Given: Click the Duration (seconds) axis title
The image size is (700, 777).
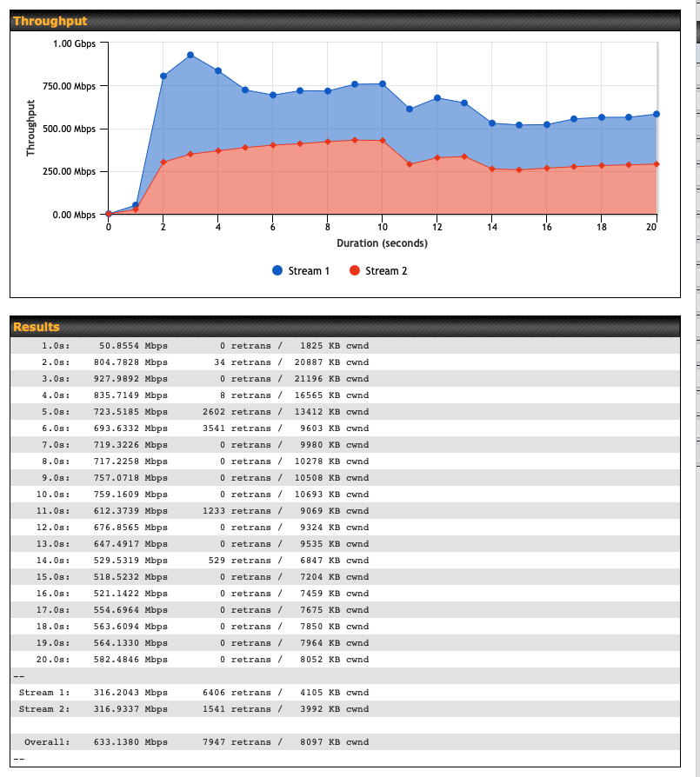Looking at the screenshot, I should click(x=382, y=243).
